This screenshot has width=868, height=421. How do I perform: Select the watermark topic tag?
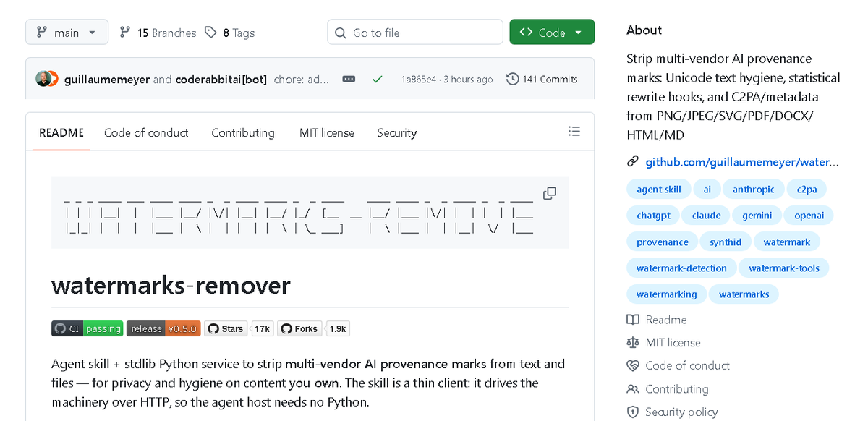point(787,242)
